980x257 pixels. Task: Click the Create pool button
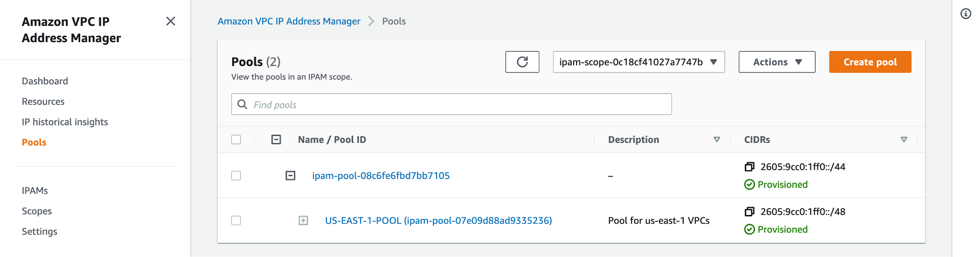pyautogui.click(x=870, y=62)
